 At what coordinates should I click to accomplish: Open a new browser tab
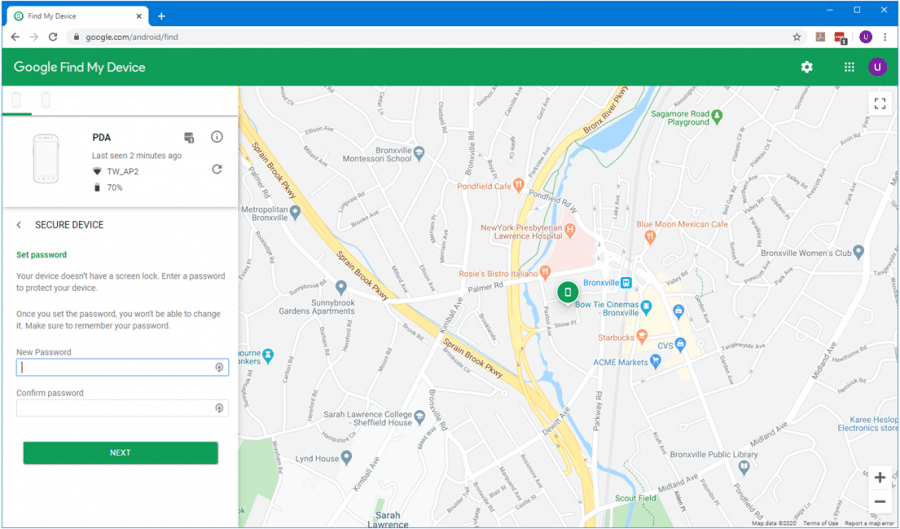(161, 16)
